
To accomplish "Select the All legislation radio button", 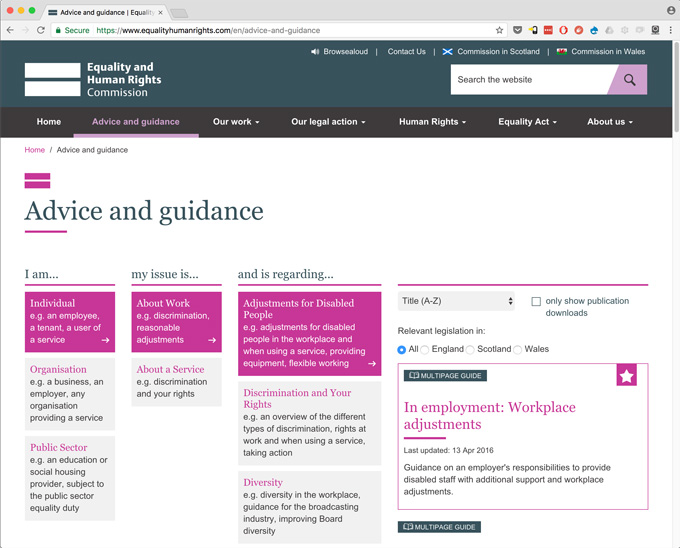I will coord(402,349).
